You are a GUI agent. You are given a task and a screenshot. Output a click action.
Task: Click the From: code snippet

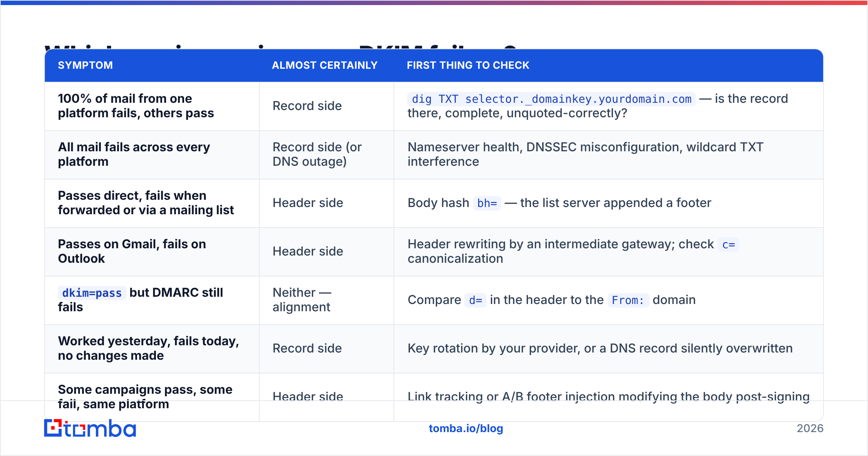[x=628, y=300]
